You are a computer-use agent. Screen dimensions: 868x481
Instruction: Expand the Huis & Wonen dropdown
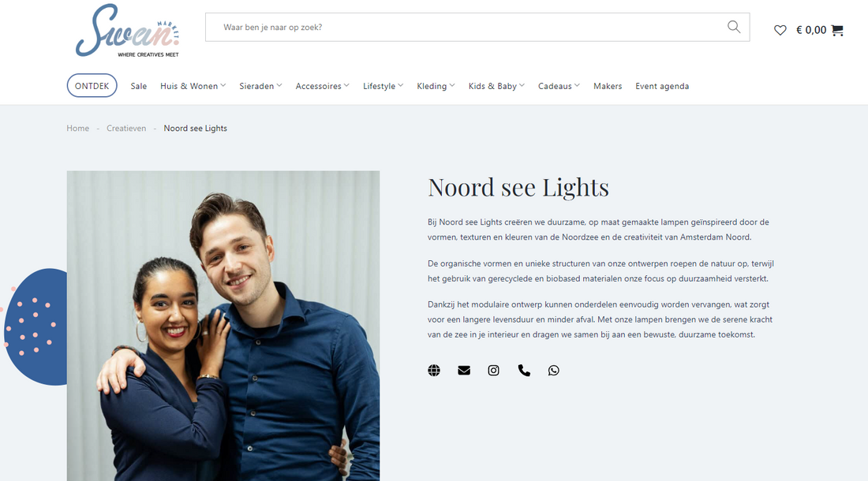tap(193, 86)
